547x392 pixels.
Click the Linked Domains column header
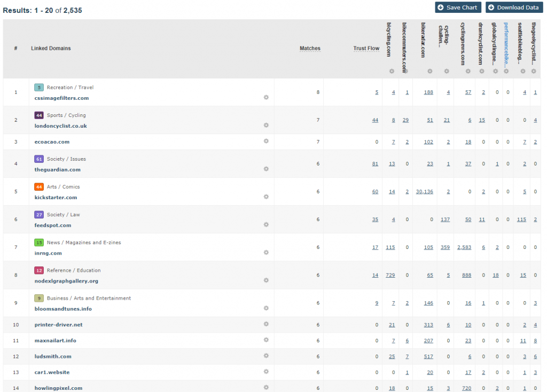51,49
